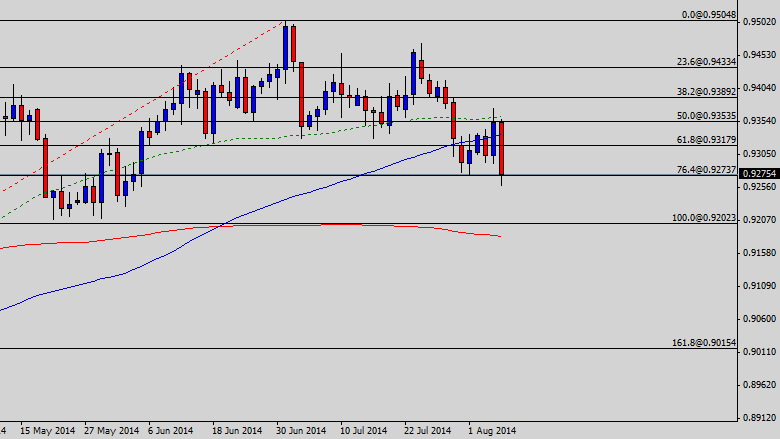Click the 0.89620 price axis label

(762, 384)
